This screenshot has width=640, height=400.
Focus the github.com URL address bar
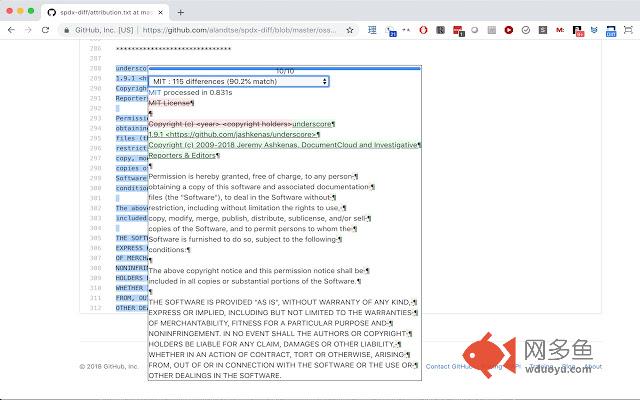click(x=239, y=30)
